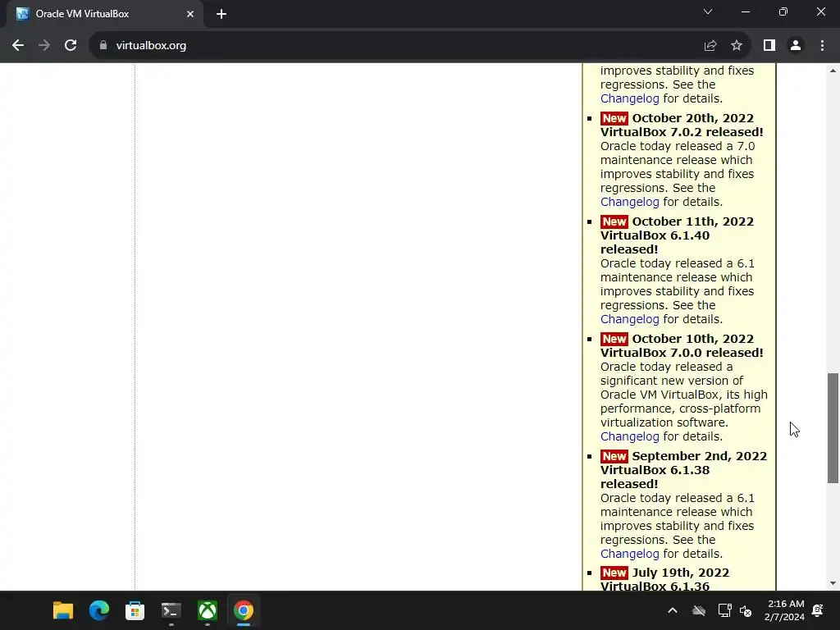Open the Chrome profile menu
This screenshot has height=630, width=840.
(796, 46)
